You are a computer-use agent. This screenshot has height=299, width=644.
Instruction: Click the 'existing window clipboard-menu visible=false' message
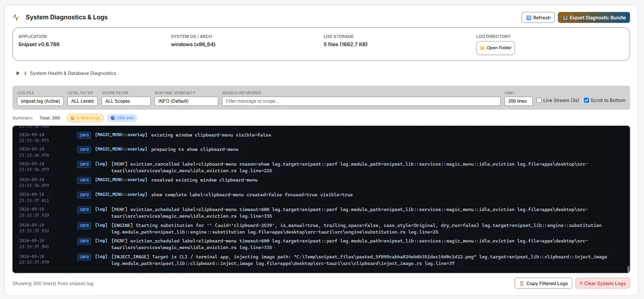[211, 135]
